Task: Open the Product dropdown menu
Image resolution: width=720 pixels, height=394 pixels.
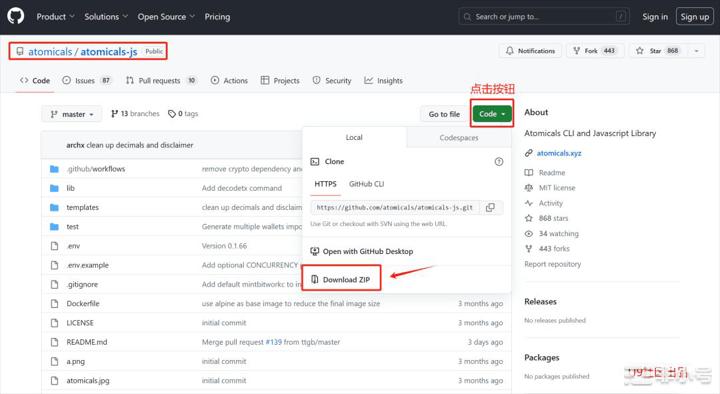Action: click(55, 17)
